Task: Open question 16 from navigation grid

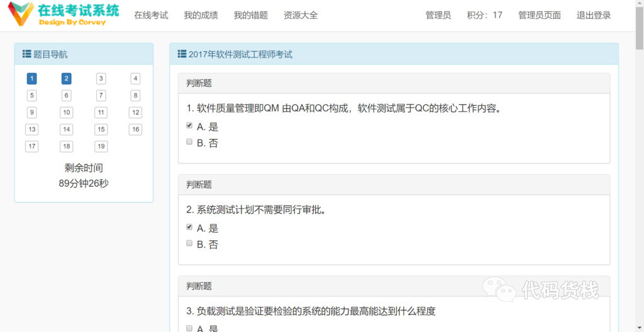Action: [135, 130]
